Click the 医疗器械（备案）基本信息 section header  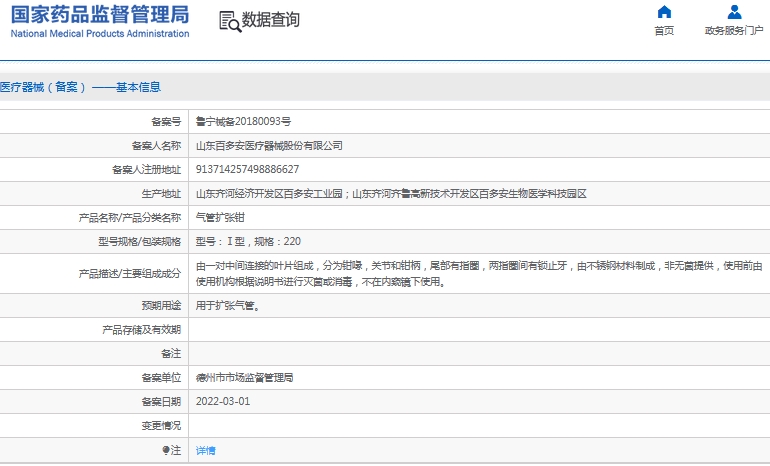(x=80, y=87)
